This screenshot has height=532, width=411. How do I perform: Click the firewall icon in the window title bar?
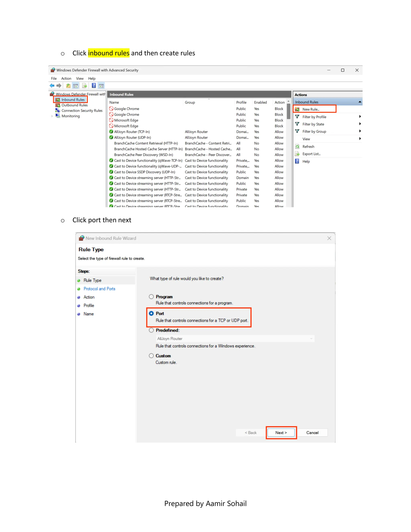pyautogui.click(x=53, y=70)
